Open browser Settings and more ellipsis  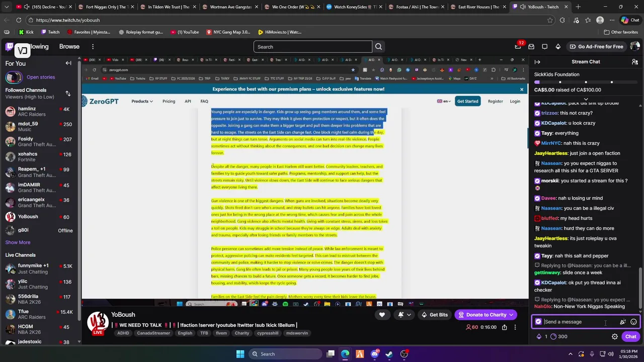[x=612, y=20]
